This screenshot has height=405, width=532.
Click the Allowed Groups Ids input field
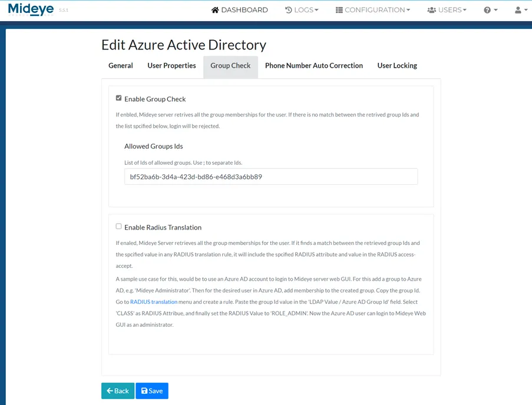270,176
